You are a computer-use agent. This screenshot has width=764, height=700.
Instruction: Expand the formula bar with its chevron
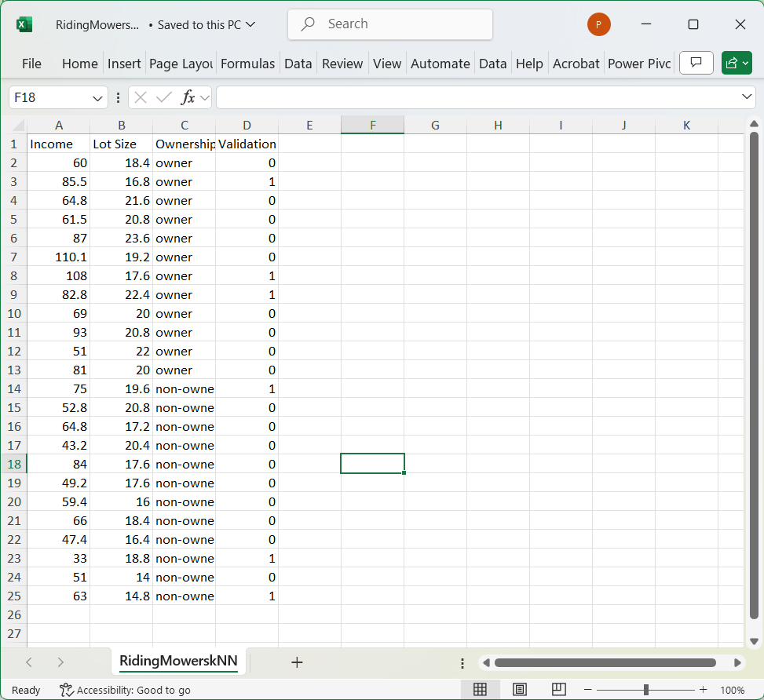(747, 97)
